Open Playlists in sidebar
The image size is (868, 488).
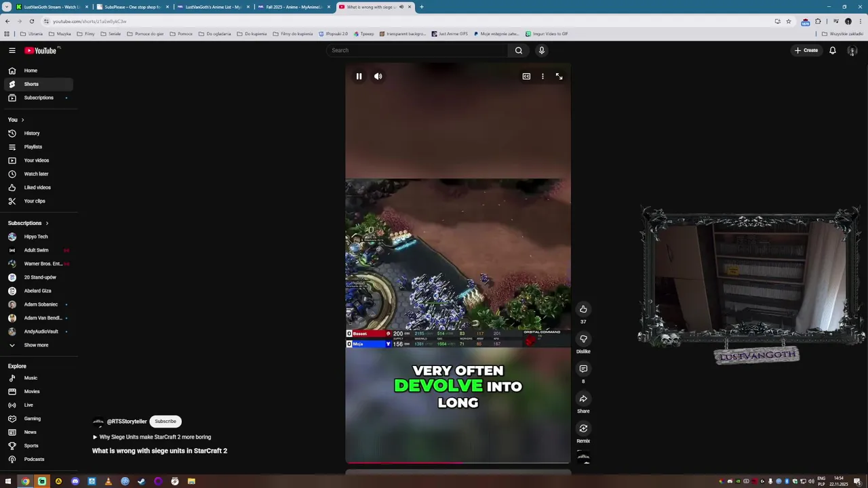(x=37, y=147)
